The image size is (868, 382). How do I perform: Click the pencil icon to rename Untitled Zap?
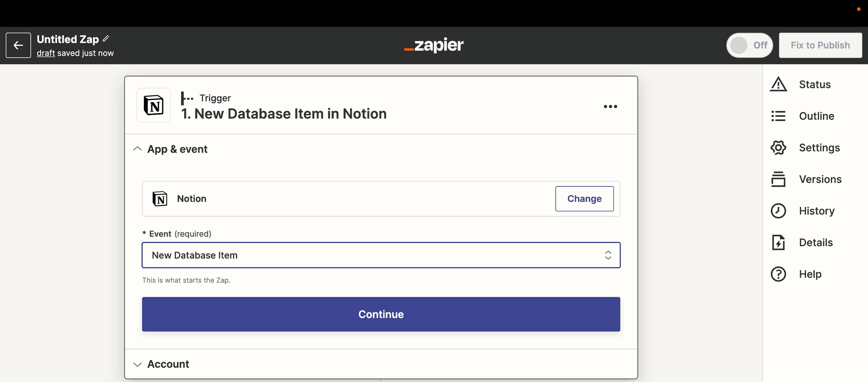[106, 39]
